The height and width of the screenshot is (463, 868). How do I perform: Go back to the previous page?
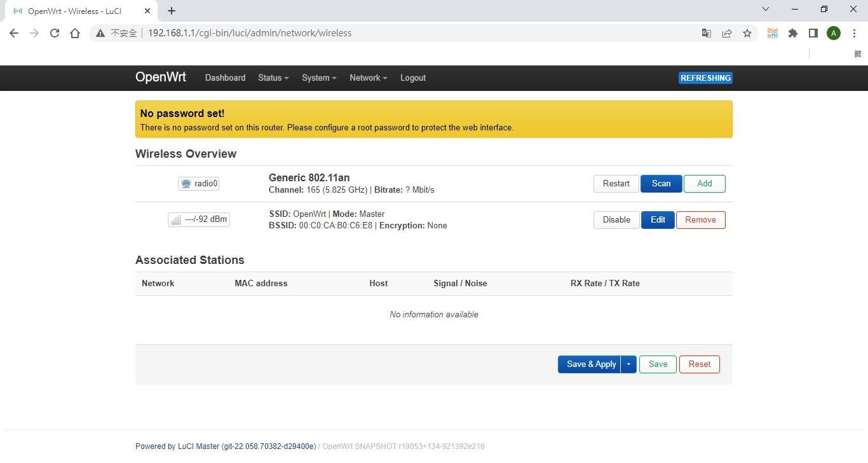click(x=14, y=33)
